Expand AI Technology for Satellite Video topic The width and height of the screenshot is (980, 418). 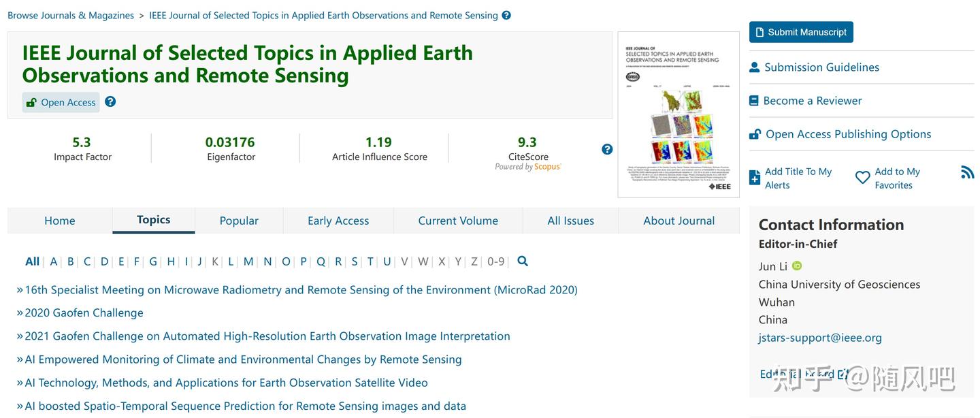pyautogui.click(x=226, y=383)
